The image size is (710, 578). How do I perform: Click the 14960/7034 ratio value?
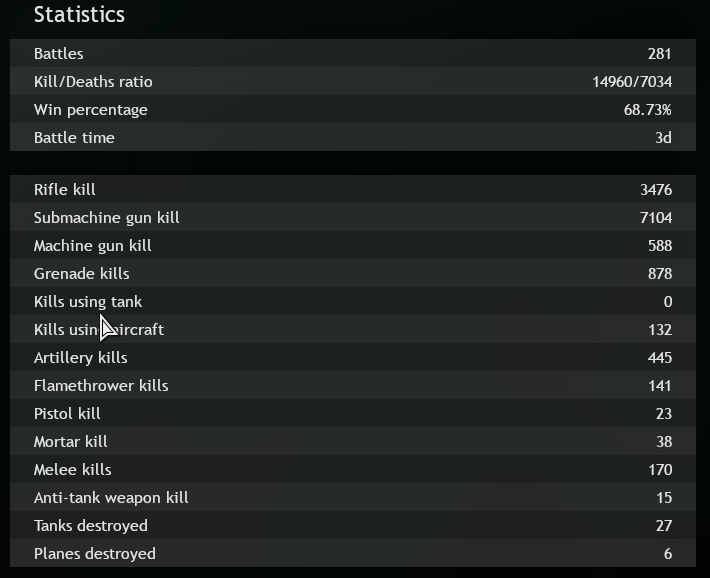pos(631,82)
